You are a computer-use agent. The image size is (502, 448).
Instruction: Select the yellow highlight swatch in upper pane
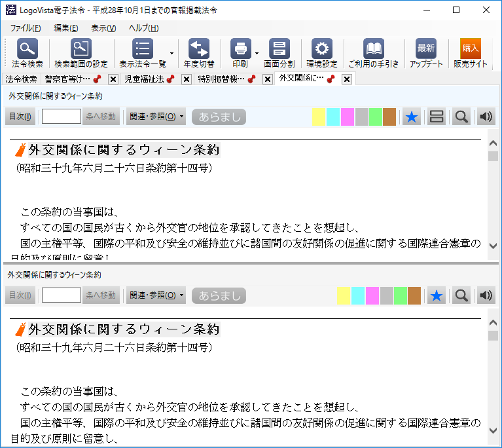(x=319, y=117)
